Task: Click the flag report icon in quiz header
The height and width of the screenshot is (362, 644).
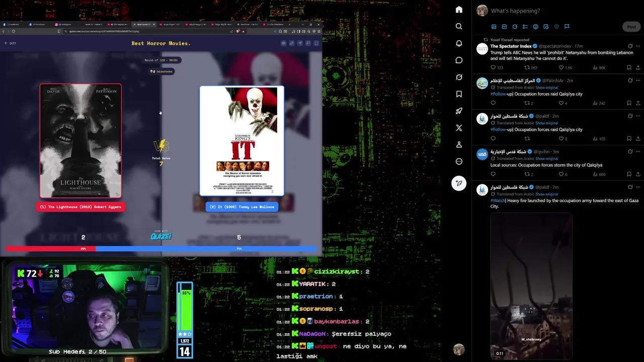Action: 308,43
